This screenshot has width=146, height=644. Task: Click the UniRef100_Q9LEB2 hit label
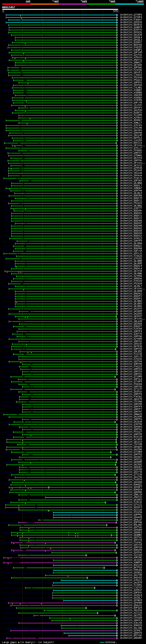coord(131,352)
